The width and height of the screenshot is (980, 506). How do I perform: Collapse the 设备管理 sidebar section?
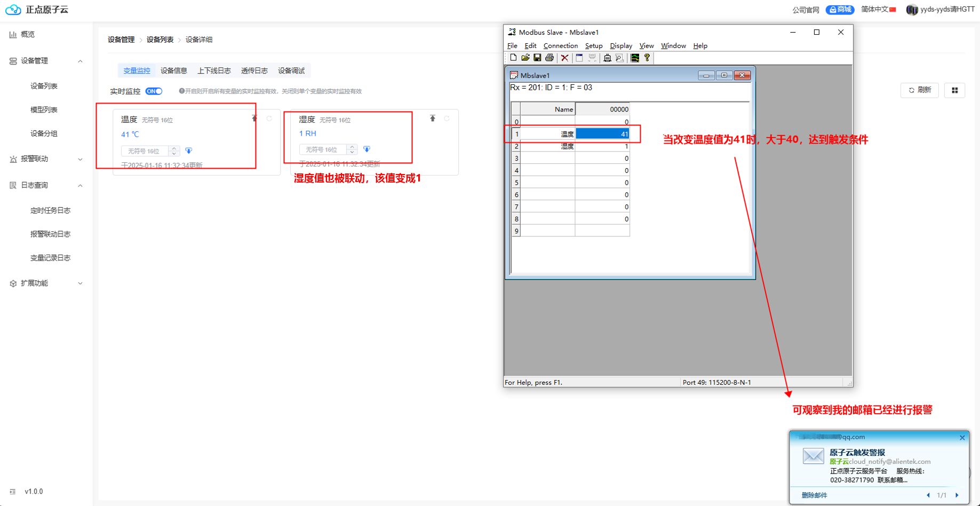[80, 61]
